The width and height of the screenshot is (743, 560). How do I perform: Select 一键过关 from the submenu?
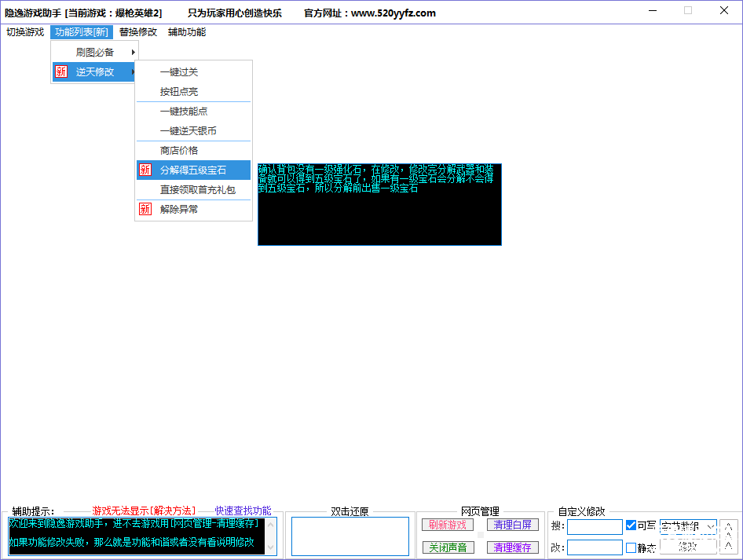click(x=179, y=72)
